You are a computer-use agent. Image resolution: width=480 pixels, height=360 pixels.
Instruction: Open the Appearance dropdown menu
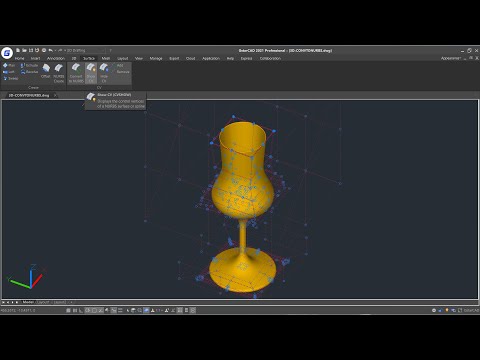pyautogui.click(x=451, y=58)
